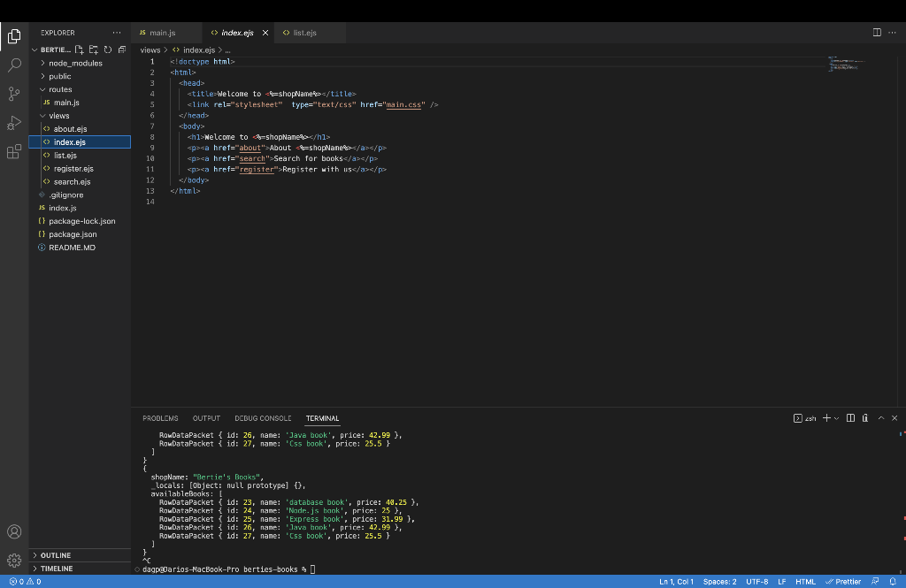Open the Manage gear icon
The height and width of the screenshot is (588, 906).
coord(14,560)
